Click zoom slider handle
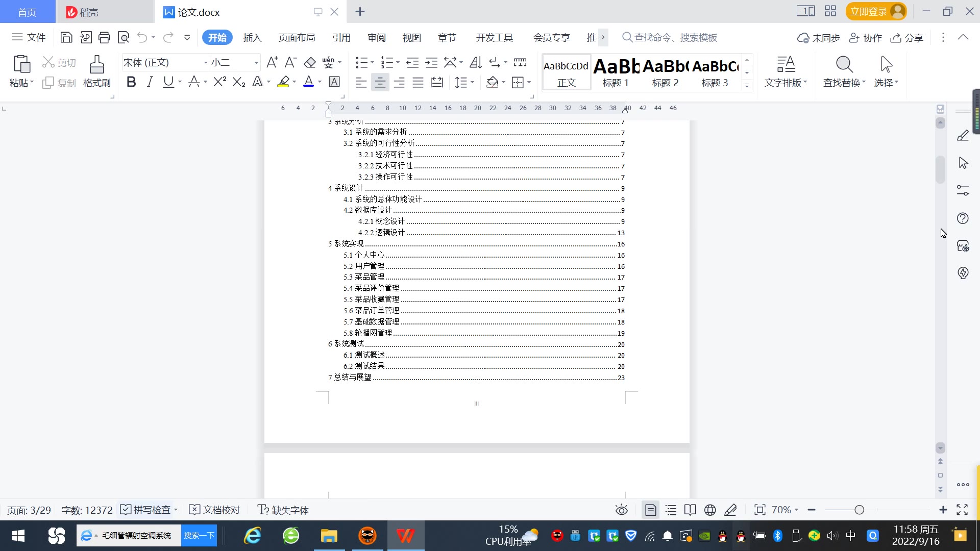The image size is (980, 551). click(x=859, y=510)
